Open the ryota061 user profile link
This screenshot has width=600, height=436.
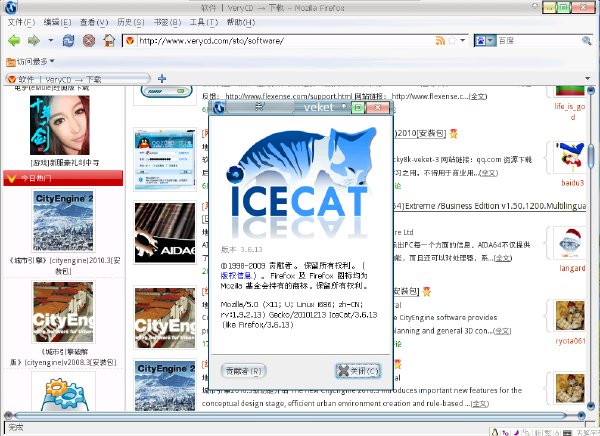click(x=571, y=341)
